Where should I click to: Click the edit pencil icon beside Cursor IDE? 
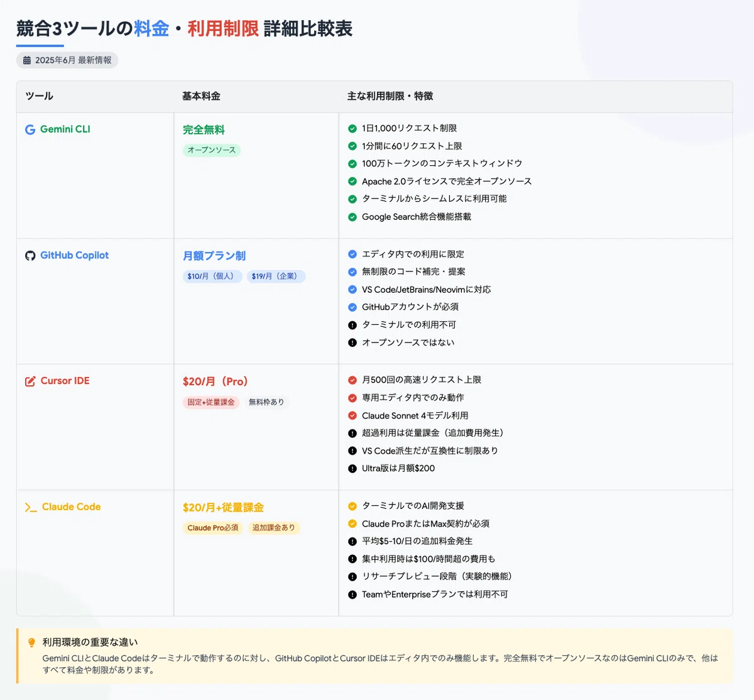[30, 381]
